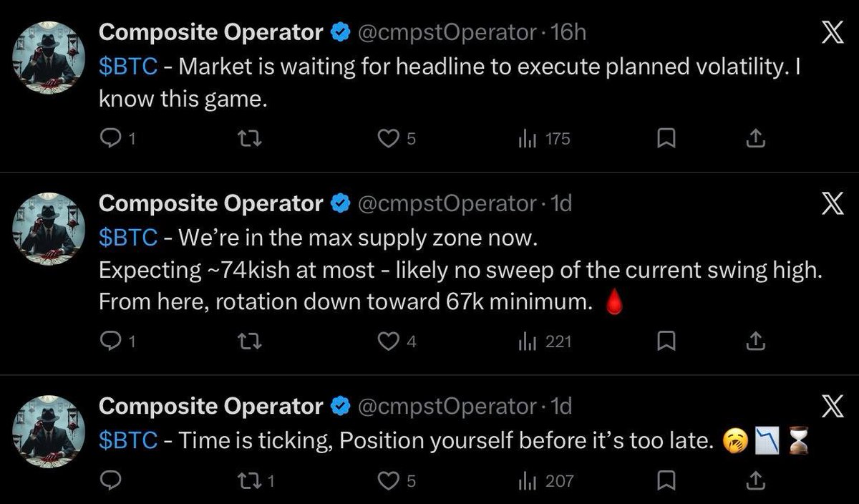Open @cmpstOperator handle on the 16h tweet

click(x=445, y=31)
